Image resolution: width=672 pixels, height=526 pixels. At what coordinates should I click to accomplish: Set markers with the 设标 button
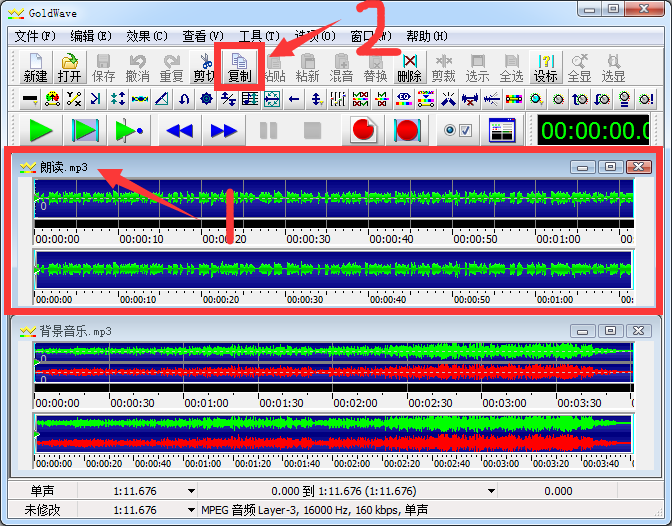coord(545,67)
